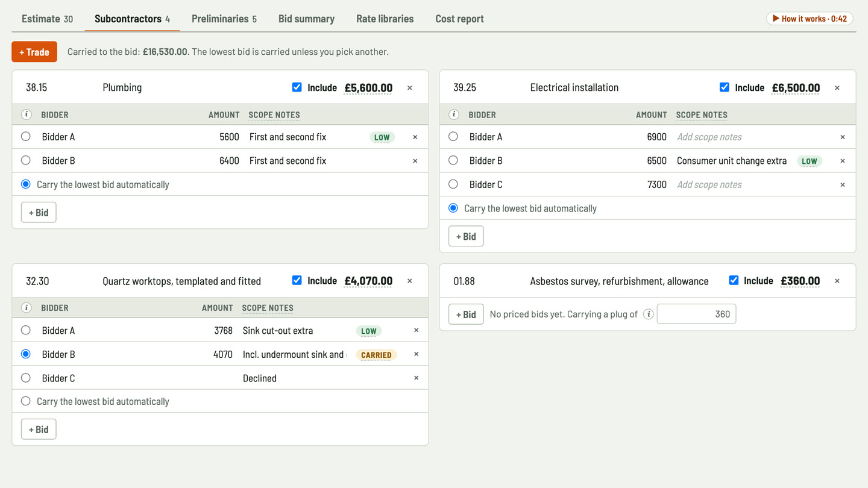This screenshot has height=488, width=868.
Task: Add a new trade with + Trade
Action: (34, 52)
